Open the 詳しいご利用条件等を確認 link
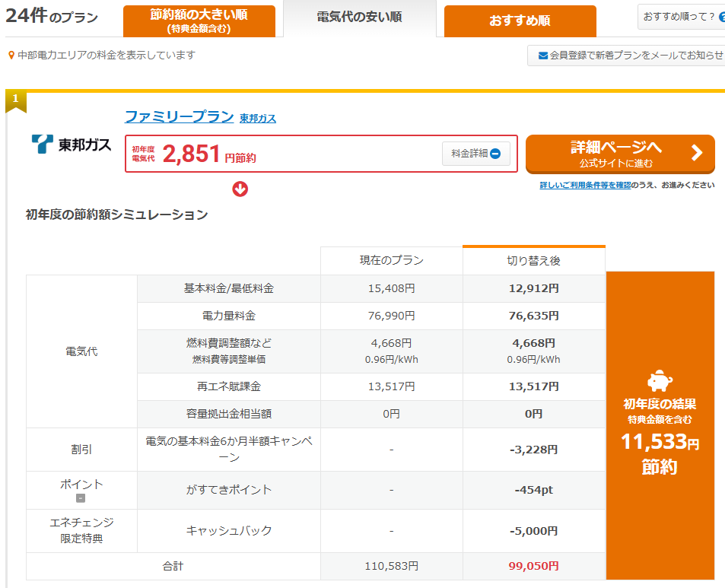Viewport: 725px width, 588px height. (x=585, y=185)
